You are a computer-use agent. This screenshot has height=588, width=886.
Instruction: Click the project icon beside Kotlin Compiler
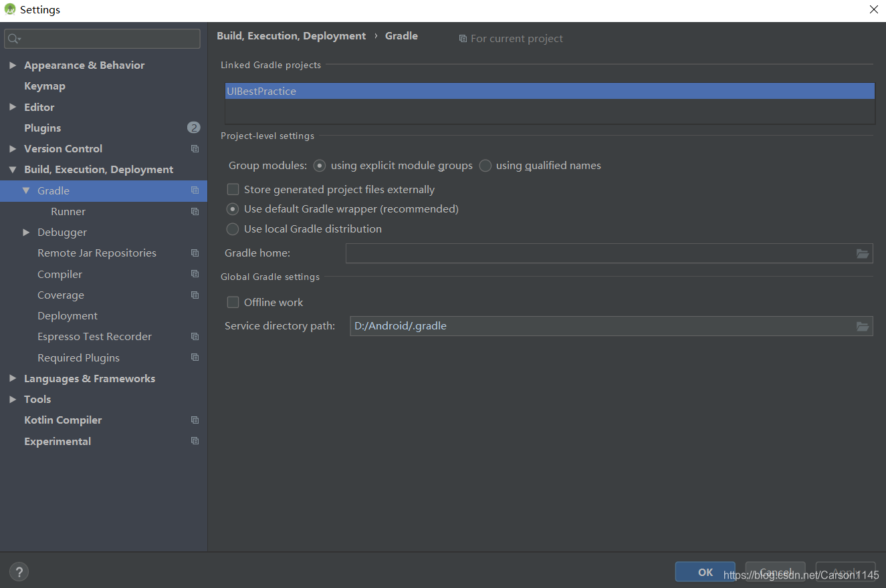195,420
